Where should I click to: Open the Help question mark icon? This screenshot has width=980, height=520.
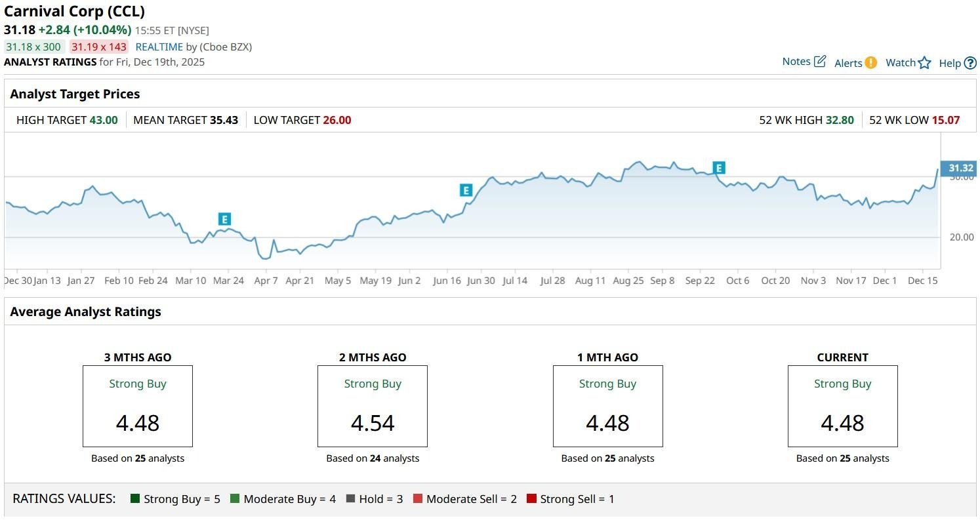pyautogui.click(x=970, y=63)
